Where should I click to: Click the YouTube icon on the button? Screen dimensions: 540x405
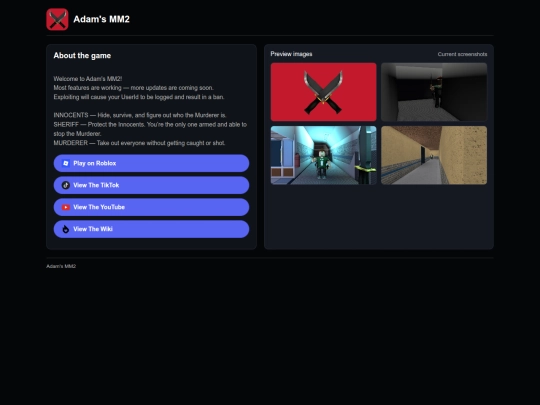click(x=66, y=207)
